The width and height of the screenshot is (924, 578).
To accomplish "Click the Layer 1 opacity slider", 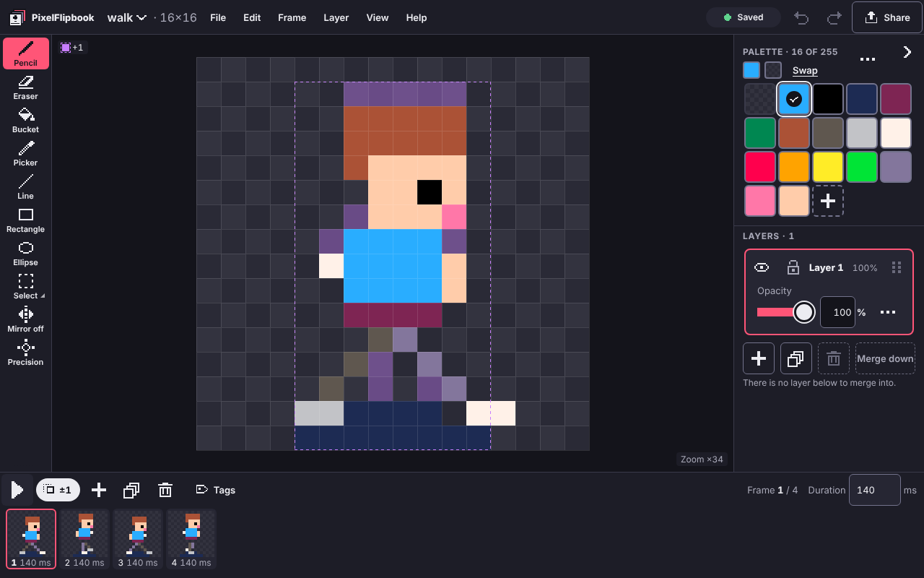I will coord(785,312).
